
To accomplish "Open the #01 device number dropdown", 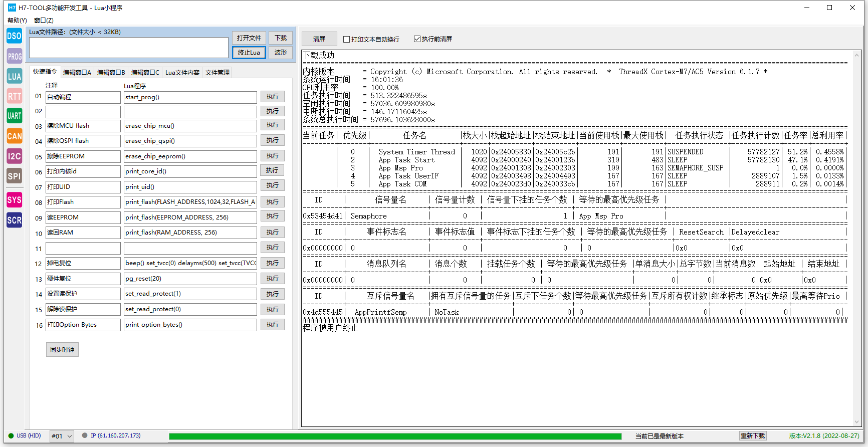I will [x=62, y=436].
